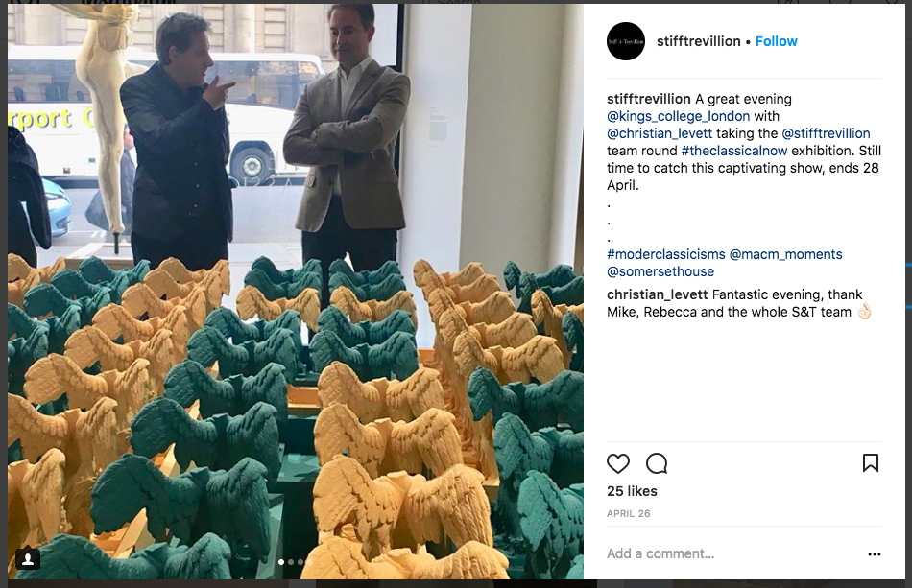
Task: Like the post with the heart icon
Action: (x=617, y=463)
